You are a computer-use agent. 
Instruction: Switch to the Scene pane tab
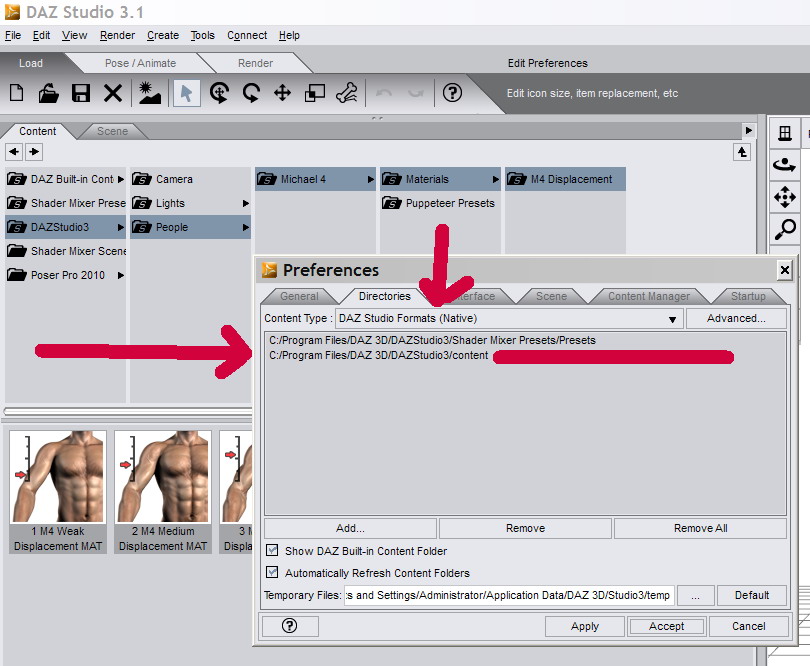coord(113,131)
